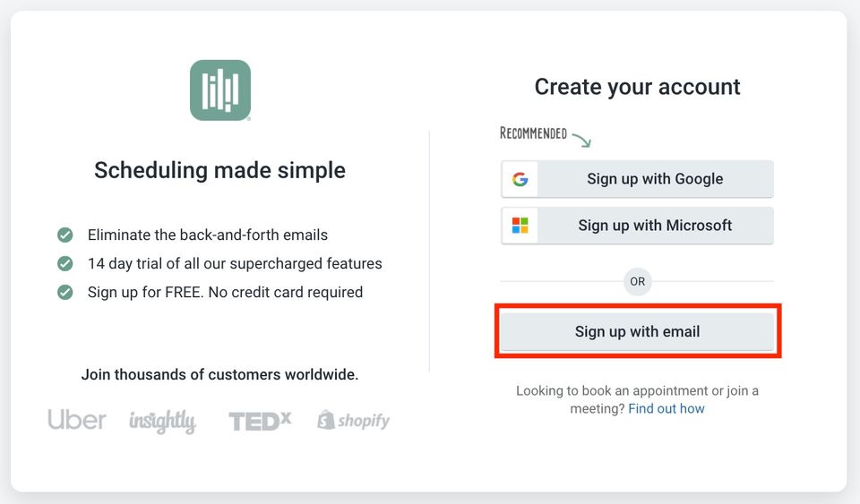Choose Sign up with Google
This screenshot has height=504, width=860.
click(637, 179)
